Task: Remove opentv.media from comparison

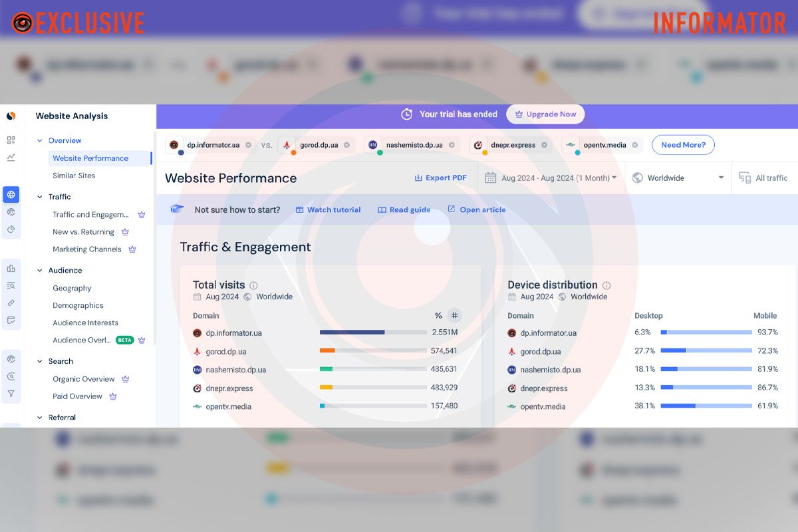Action: [634, 145]
